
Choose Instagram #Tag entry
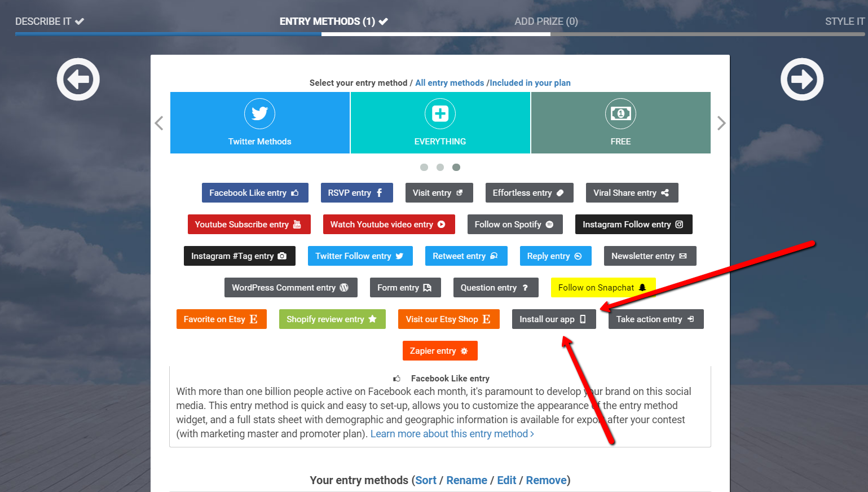click(x=240, y=256)
